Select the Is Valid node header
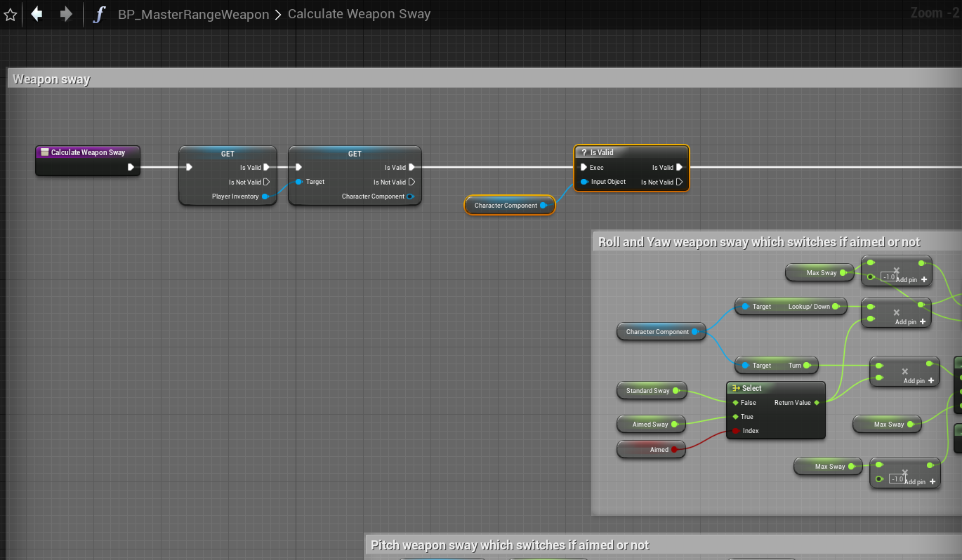The height and width of the screenshot is (560, 962). point(631,152)
